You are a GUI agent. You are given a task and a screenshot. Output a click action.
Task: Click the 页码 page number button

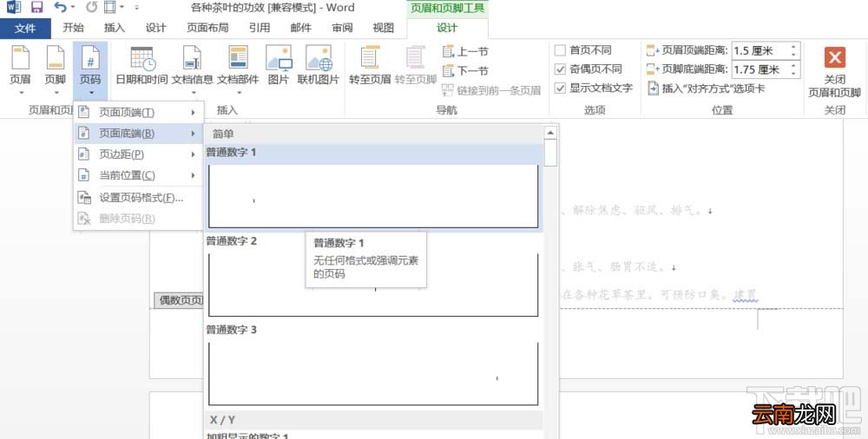click(x=90, y=70)
